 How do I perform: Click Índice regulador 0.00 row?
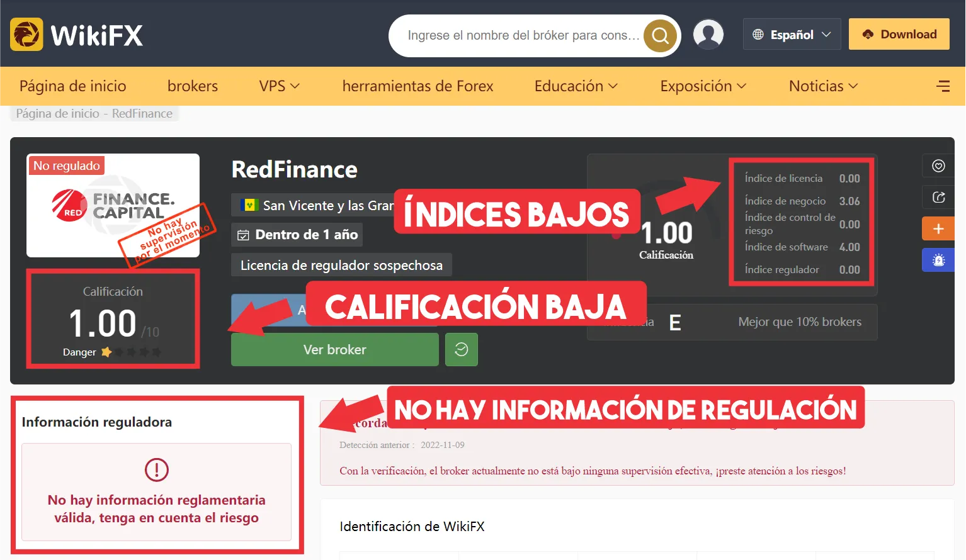pos(802,269)
